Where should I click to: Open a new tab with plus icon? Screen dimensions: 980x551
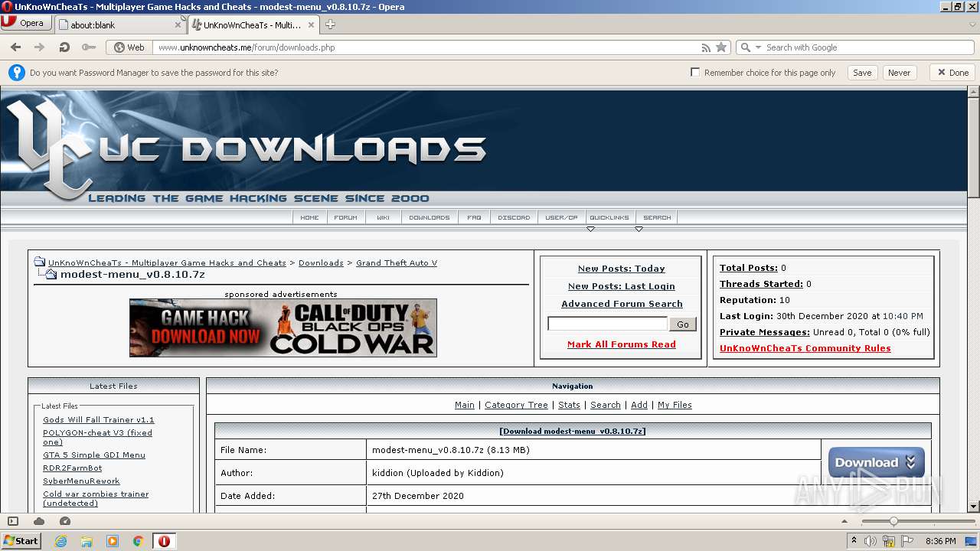[x=330, y=24]
